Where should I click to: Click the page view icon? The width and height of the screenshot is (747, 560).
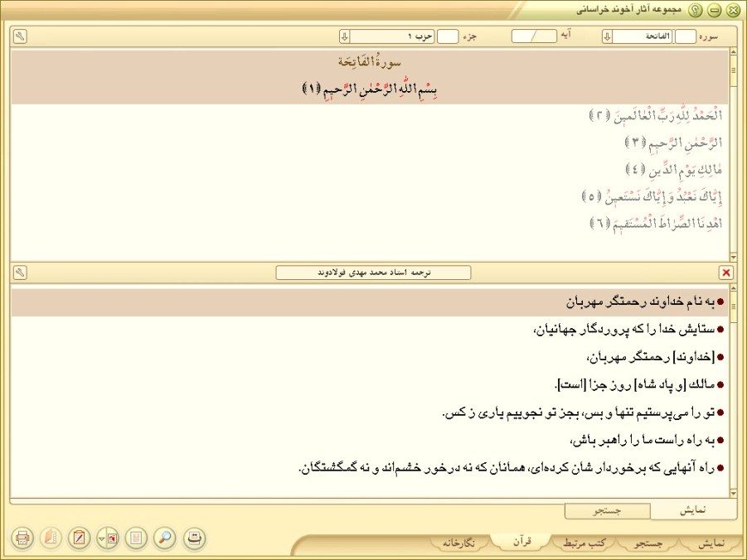click(x=136, y=538)
